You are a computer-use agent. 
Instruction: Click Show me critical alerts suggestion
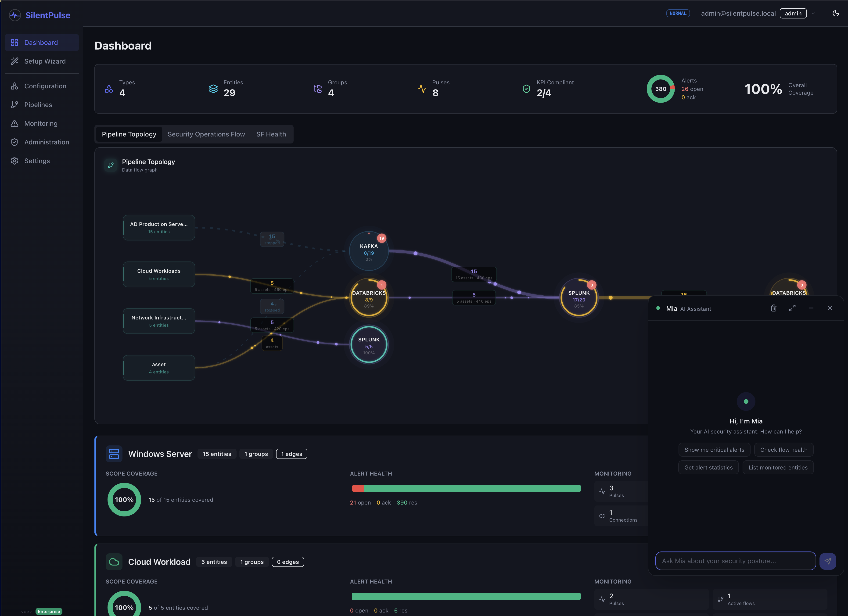pos(714,450)
